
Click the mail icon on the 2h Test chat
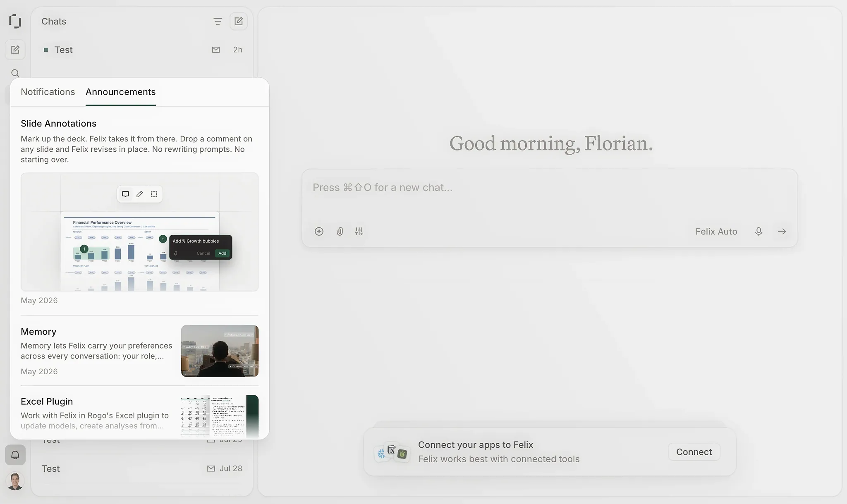pos(216,50)
